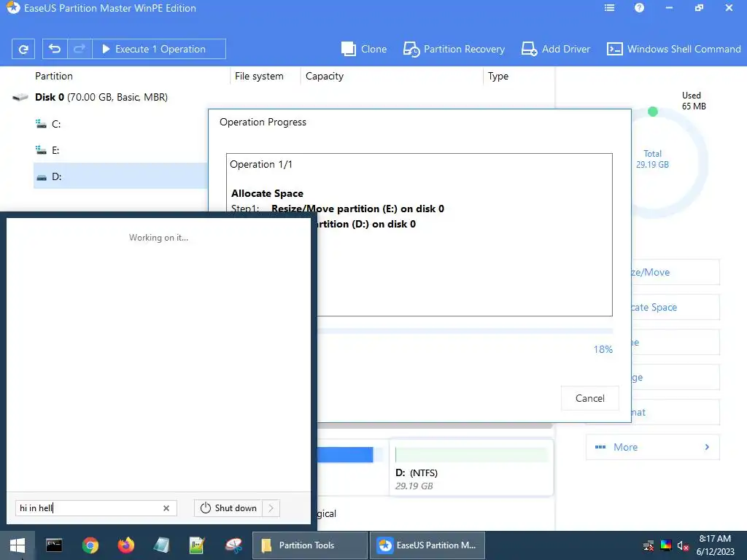Viewport: 747px width, 560px height.
Task: Click the Operation 1/1 text
Action: pos(261,164)
